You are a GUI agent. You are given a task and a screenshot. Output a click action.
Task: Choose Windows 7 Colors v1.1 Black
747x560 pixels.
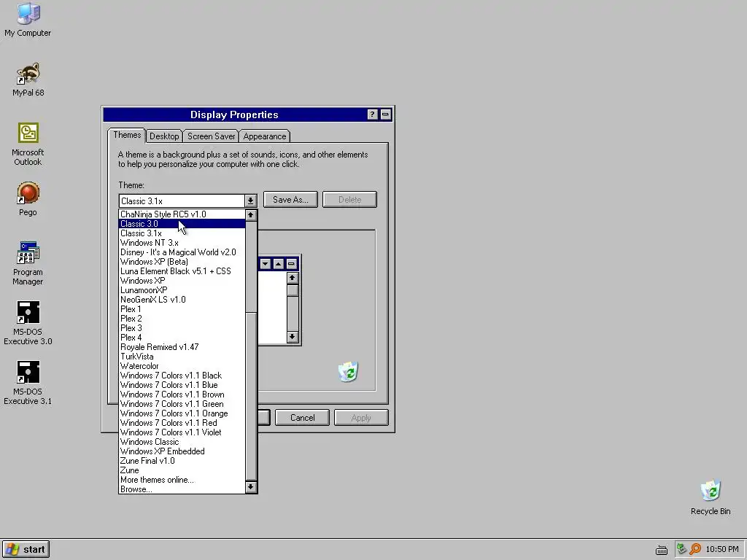pyautogui.click(x=182, y=376)
